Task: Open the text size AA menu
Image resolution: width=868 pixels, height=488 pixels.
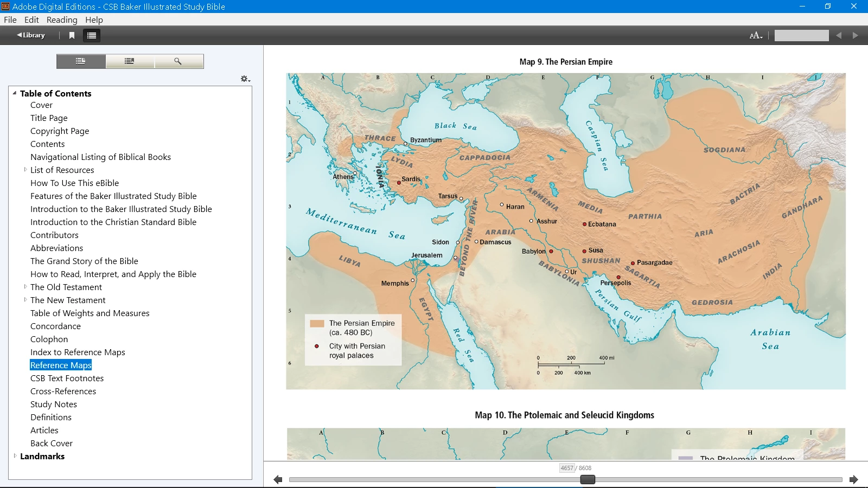Action: [756, 35]
